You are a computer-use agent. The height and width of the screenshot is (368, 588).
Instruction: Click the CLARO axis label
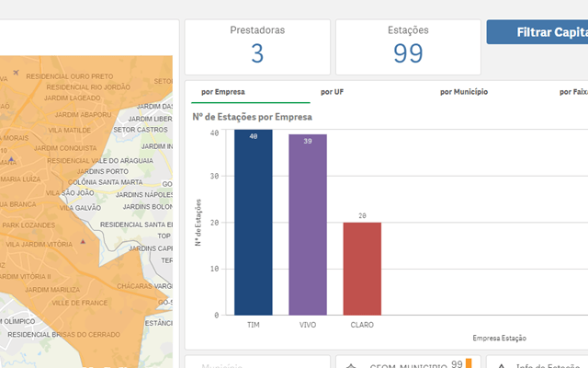click(362, 325)
